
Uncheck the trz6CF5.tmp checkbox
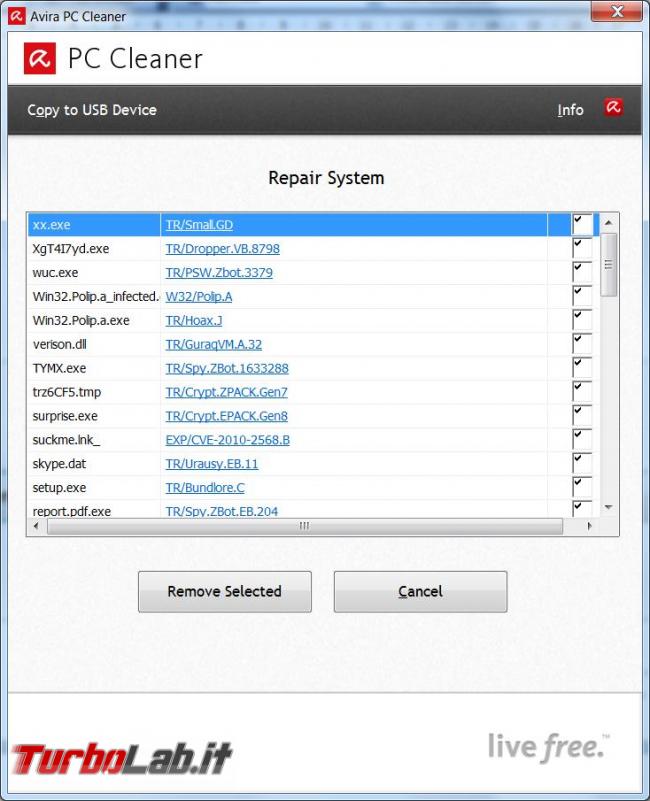pos(582,392)
